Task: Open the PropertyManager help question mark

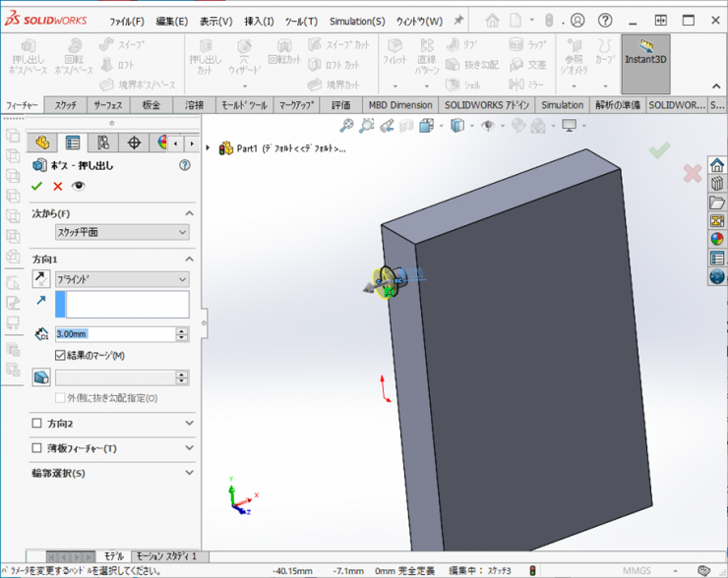Action: (x=184, y=166)
